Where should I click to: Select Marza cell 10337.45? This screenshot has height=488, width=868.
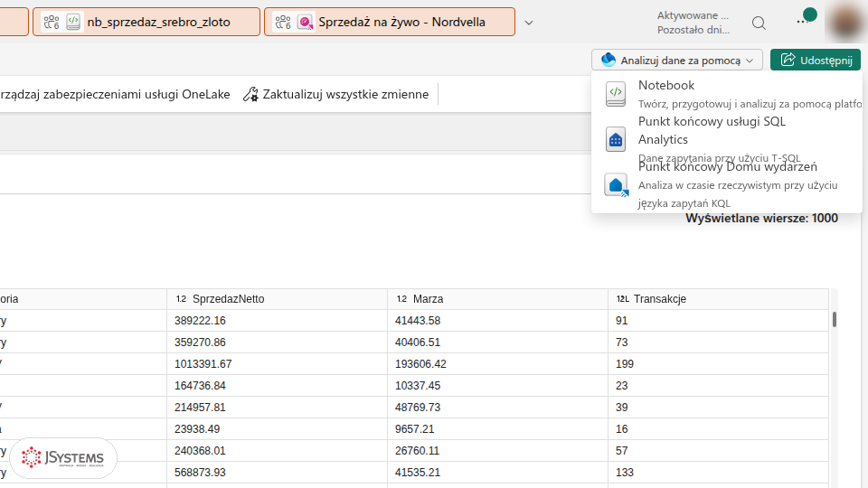click(x=497, y=385)
